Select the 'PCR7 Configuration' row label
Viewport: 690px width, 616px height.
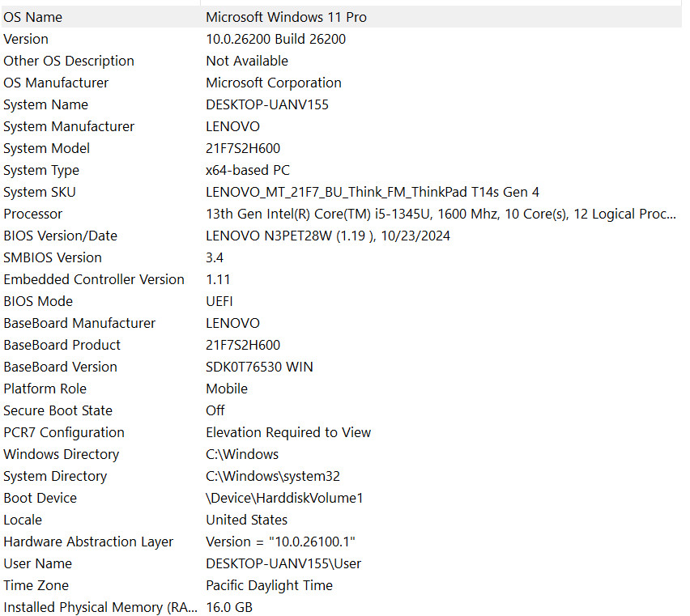64,432
